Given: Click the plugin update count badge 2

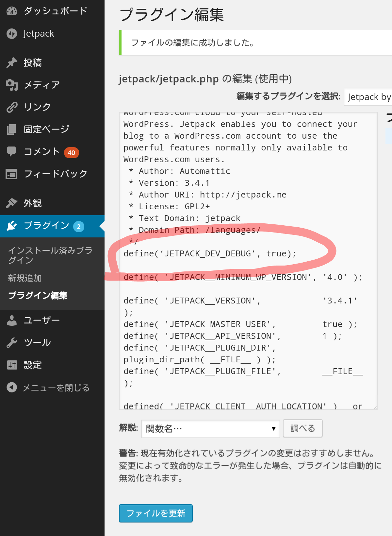Looking at the screenshot, I should [79, 226].
